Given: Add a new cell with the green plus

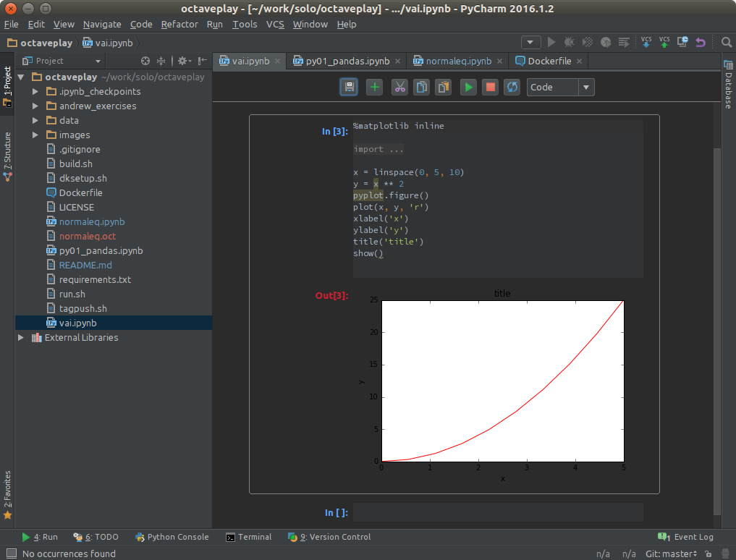Looking at the screenshot, I should 375,88.
